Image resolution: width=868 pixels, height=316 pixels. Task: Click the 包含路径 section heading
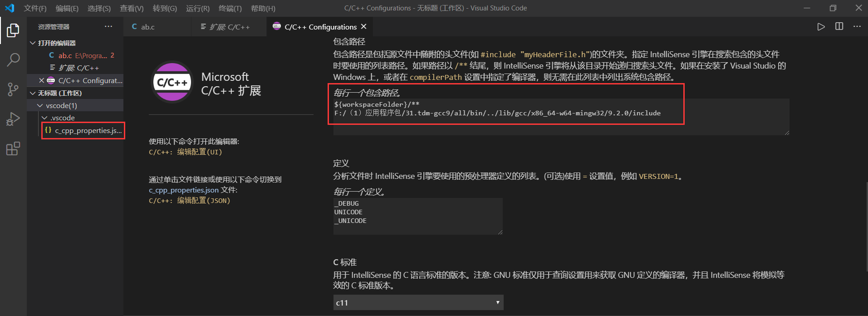[x=349, y=41]
